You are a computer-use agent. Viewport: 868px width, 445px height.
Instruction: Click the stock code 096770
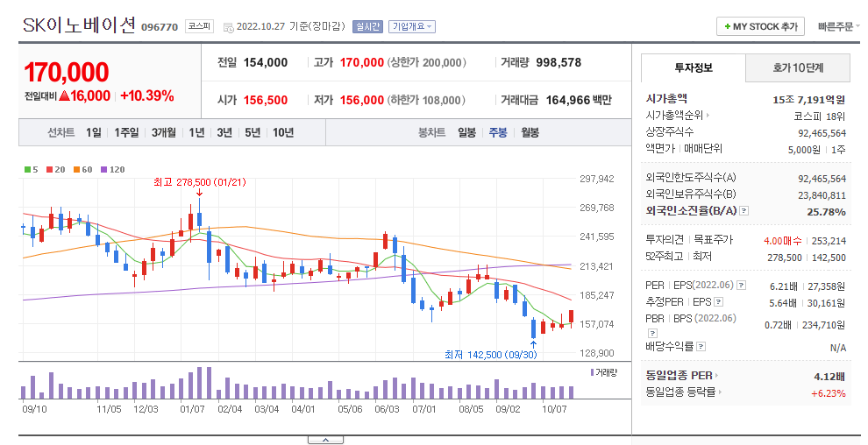coord(160,27)
